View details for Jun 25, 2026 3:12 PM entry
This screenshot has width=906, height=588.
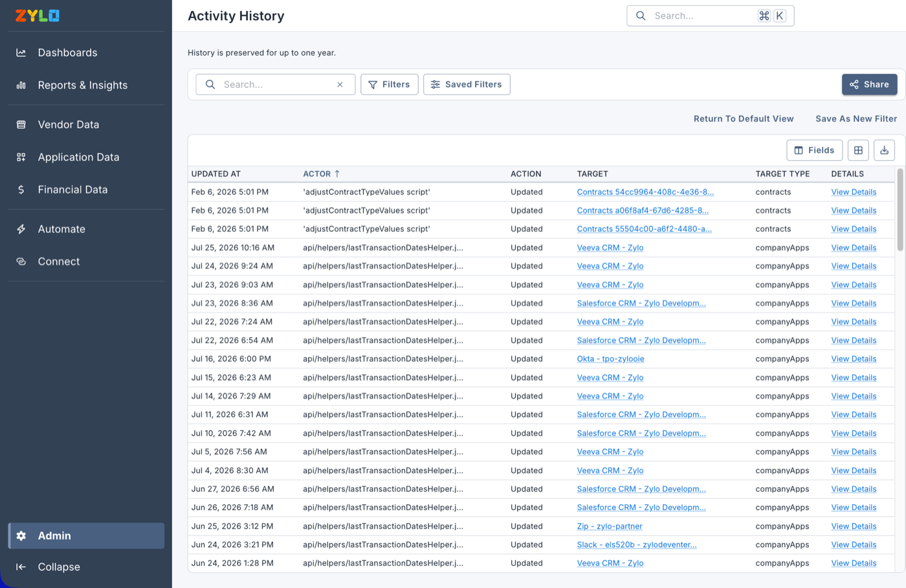854,526
